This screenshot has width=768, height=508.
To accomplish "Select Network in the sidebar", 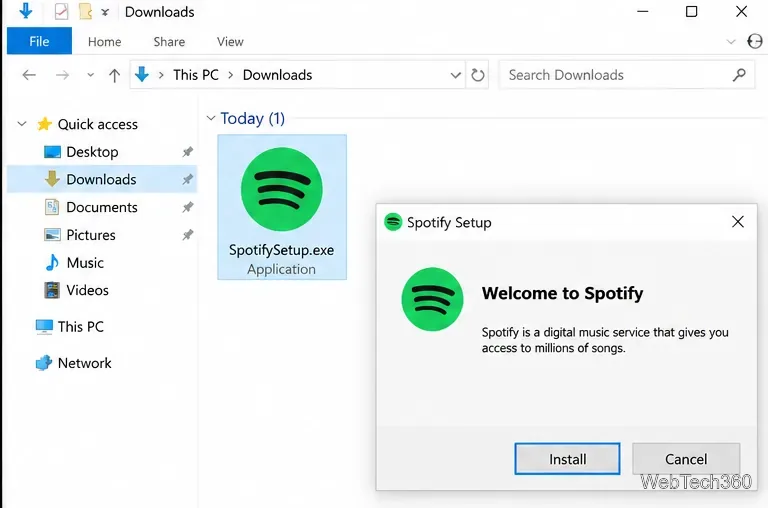I will coord(84,363).
